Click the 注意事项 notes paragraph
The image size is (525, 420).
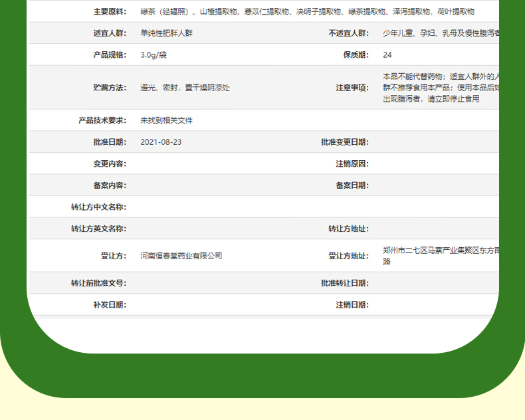click(441, 88)
